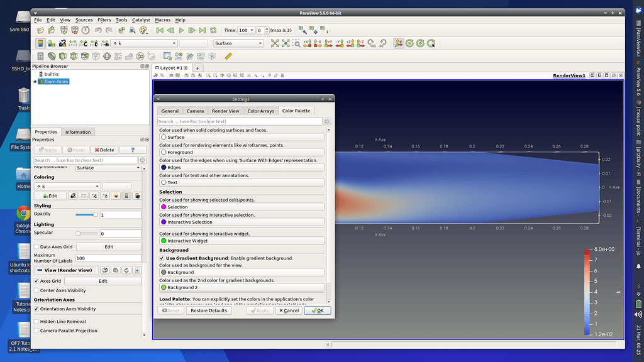
Task: Click the Settings search field
Action: pos(240,121)
